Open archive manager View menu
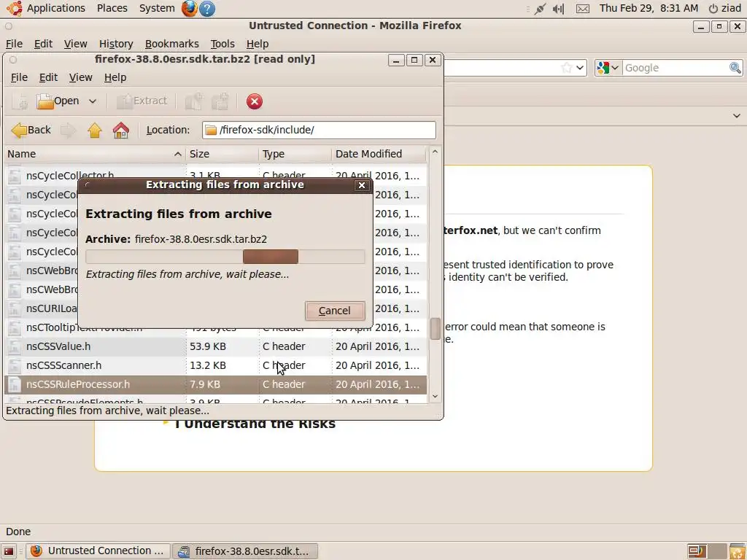747x560 pixels. pos(80,77)
